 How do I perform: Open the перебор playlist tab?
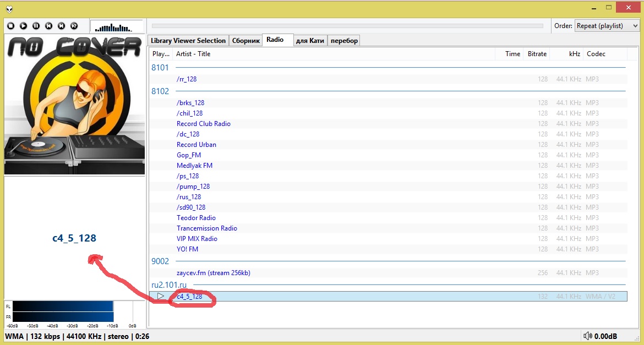[x=344, y=41]
